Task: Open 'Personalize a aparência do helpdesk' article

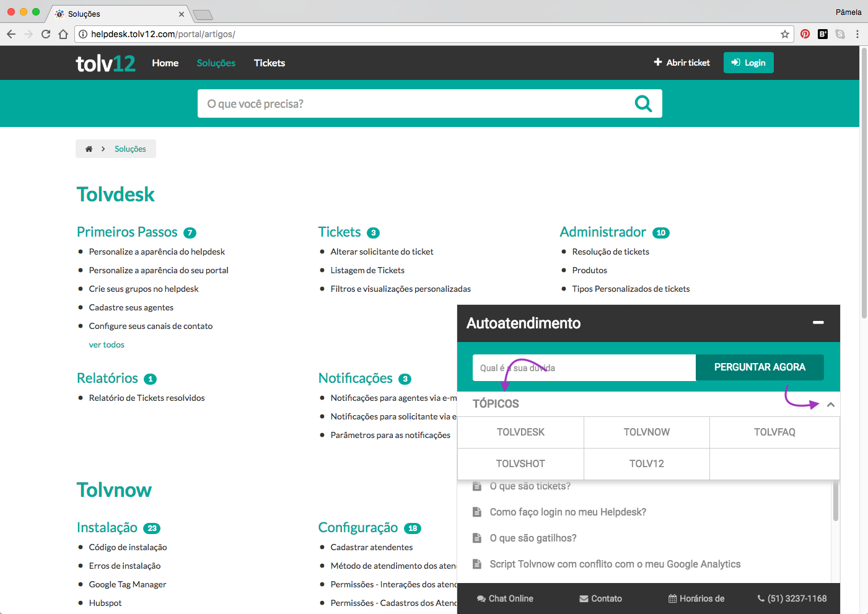Action: [157, 252]
